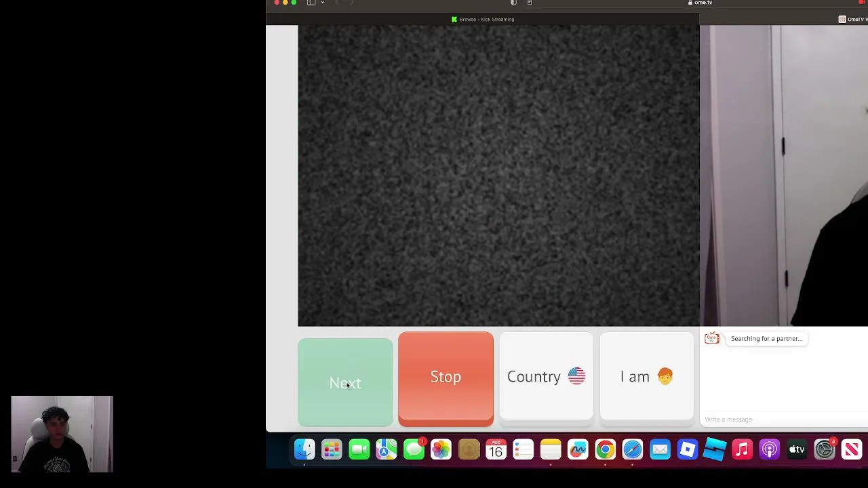Screen dimensions: 868x488
Task: Click the green Next button
Action: coord(345,382)
